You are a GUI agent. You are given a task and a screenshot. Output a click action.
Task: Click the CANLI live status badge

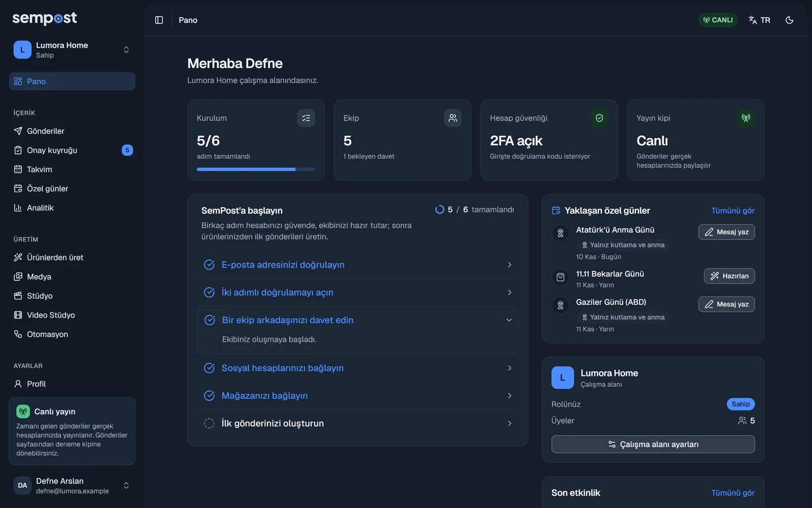tap(718, 20)
